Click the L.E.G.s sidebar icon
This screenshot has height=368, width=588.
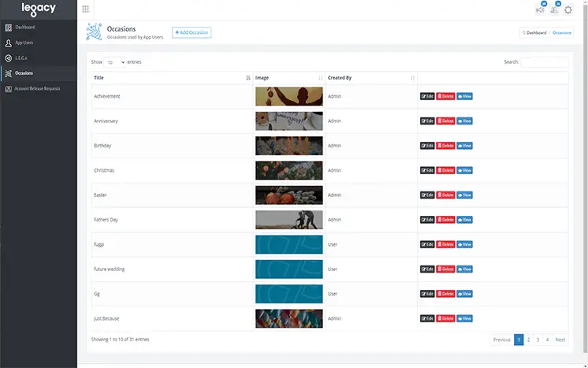tap(8, 58)
